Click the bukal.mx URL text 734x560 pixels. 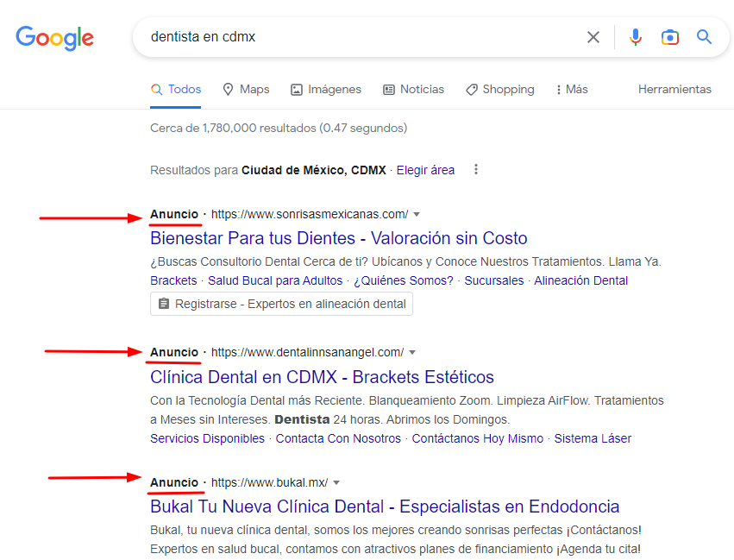[269, 482]
